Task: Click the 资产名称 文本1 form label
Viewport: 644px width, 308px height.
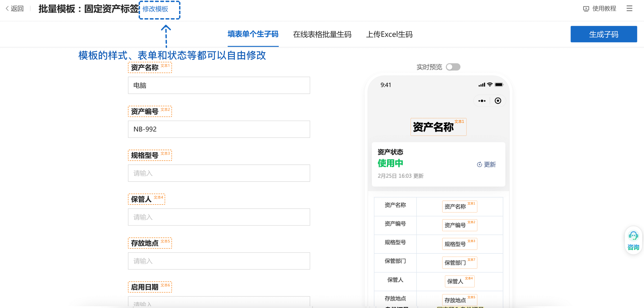Action: tap(150, 67)
